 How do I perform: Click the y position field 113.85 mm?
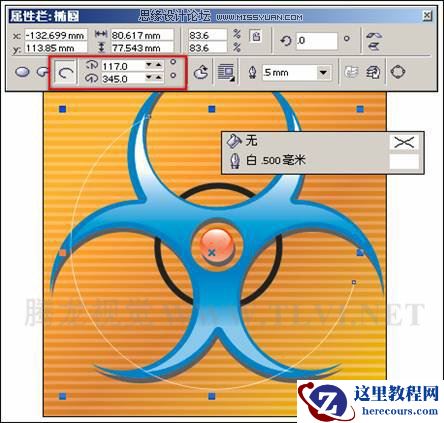click(x=56, y=48)
